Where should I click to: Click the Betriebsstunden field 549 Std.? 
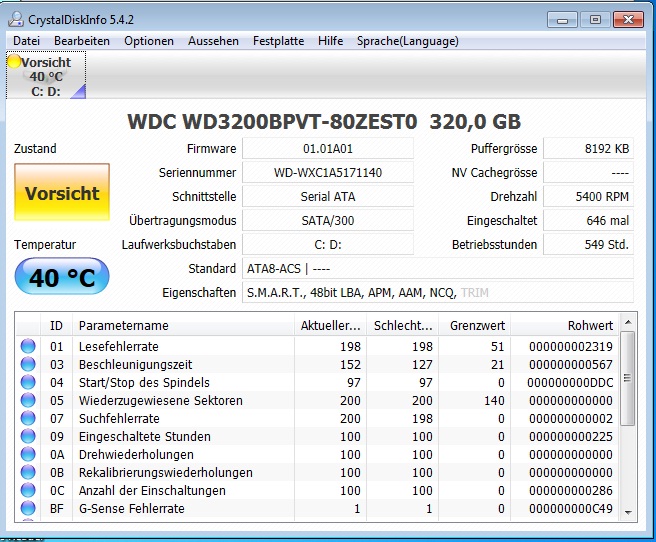[588, 244]
